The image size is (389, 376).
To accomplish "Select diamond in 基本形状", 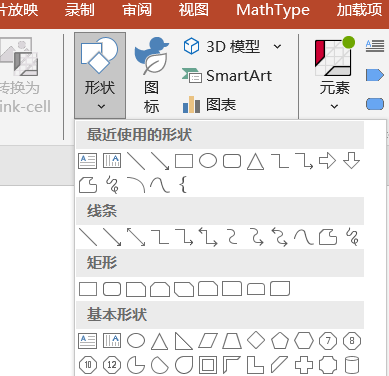I will [x=256, y=340].
